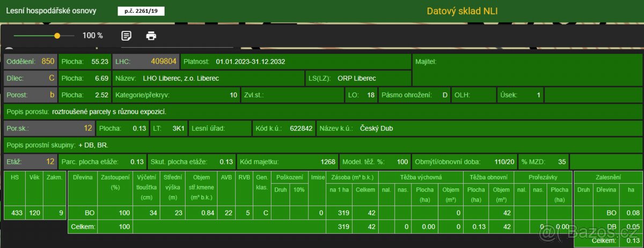Select the Por.sk. field showing 12

tap(49, 128)
